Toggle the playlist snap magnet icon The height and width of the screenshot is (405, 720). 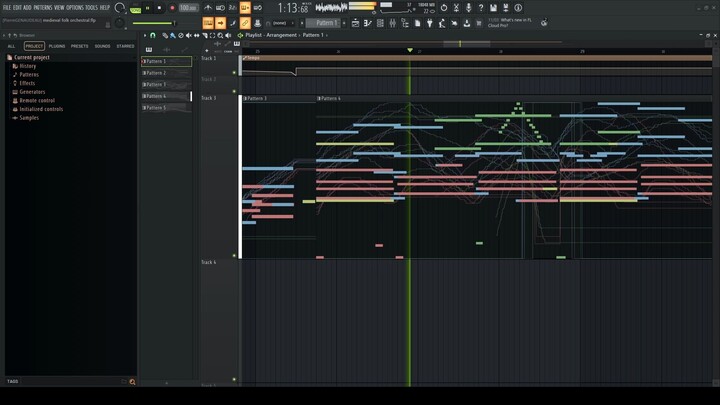tap(153, 35)
